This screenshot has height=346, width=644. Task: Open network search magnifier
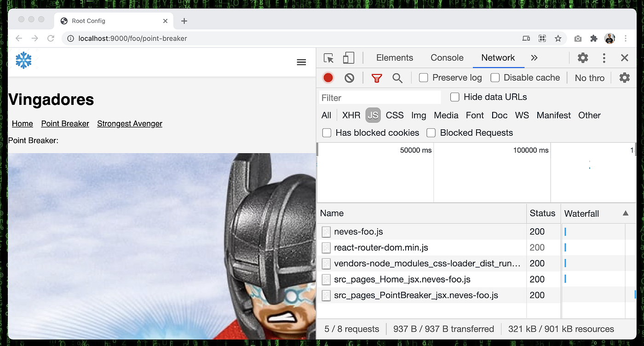click(x=397, y=78)
